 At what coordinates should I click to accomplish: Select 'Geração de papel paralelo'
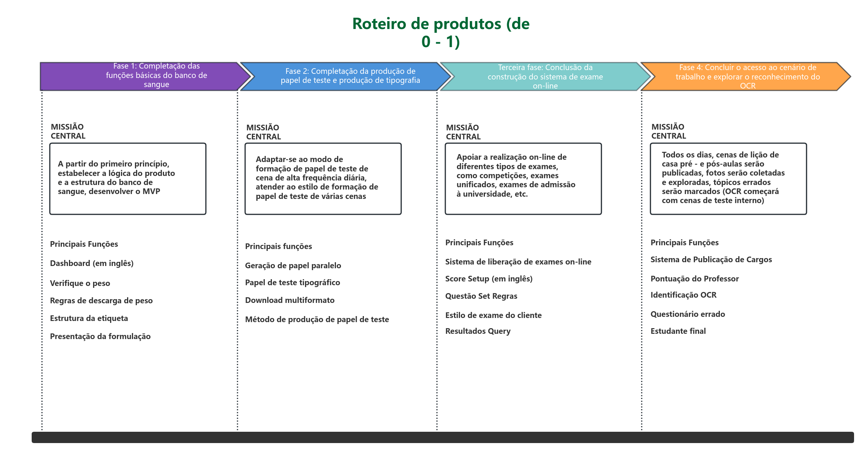tap(293, 266)
